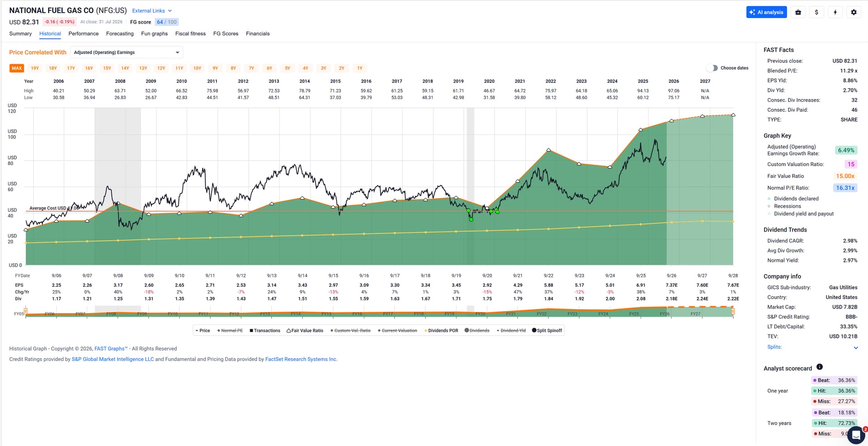This screenshot has width=868, height=446.
Task: Select the 15Y time range
Action: click(107, 68)
